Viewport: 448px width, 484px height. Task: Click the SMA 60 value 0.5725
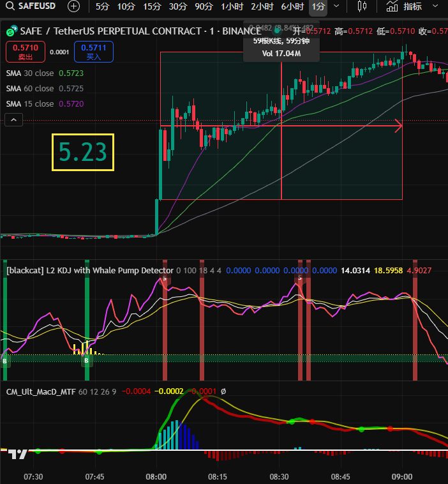point(71,89)
